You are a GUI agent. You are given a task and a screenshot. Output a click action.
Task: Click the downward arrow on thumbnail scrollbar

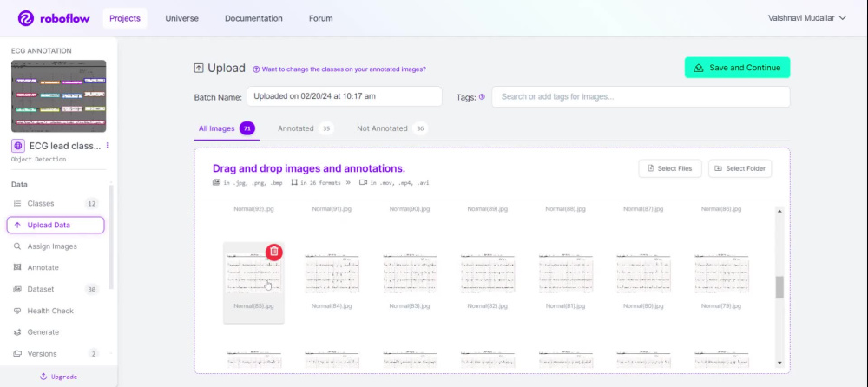click(779, 364)
